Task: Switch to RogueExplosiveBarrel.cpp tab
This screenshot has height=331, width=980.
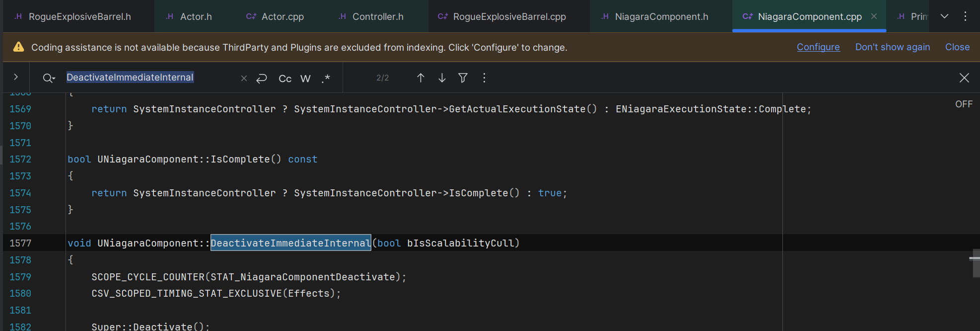Action: (x=509, y=16)
